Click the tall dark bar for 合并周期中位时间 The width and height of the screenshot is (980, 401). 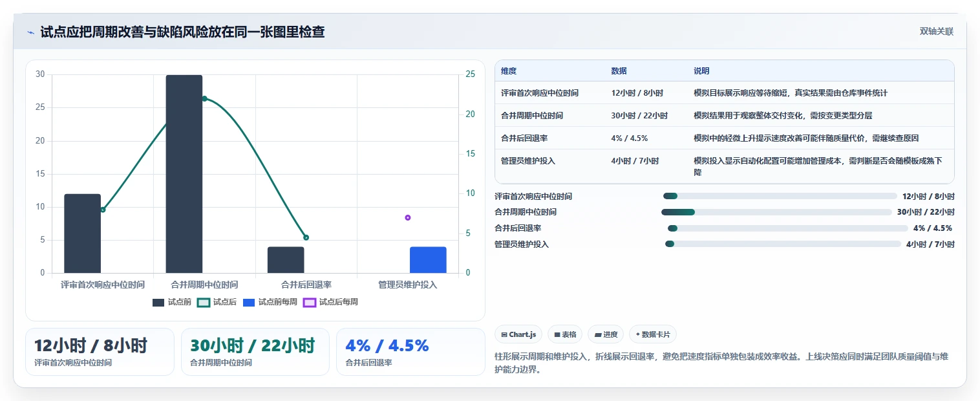(x=184, y=174)
